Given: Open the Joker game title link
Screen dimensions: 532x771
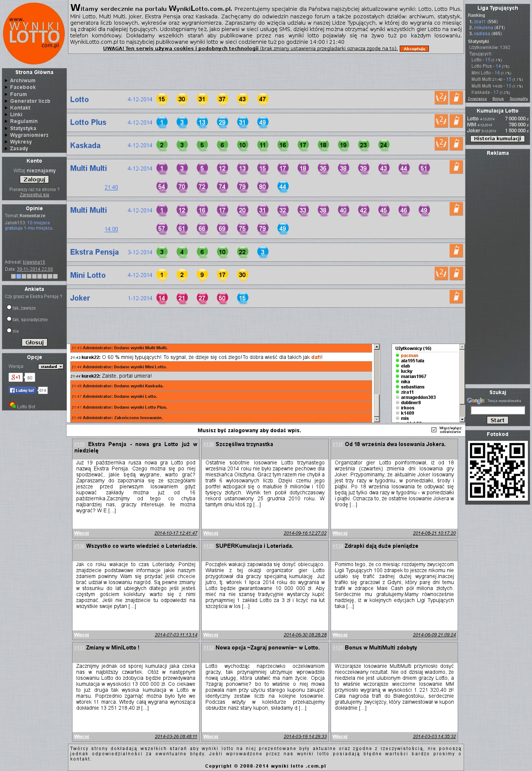Looking at the screenshot, I should coord(80,298).
